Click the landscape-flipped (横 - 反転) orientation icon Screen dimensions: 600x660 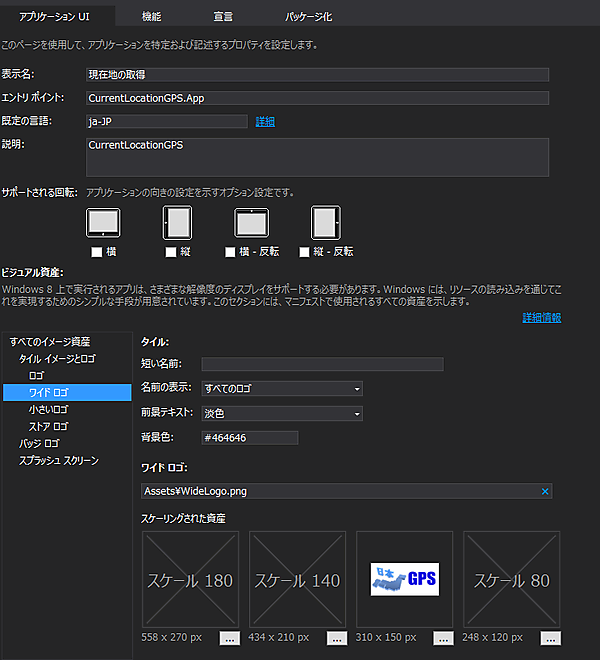251,222
